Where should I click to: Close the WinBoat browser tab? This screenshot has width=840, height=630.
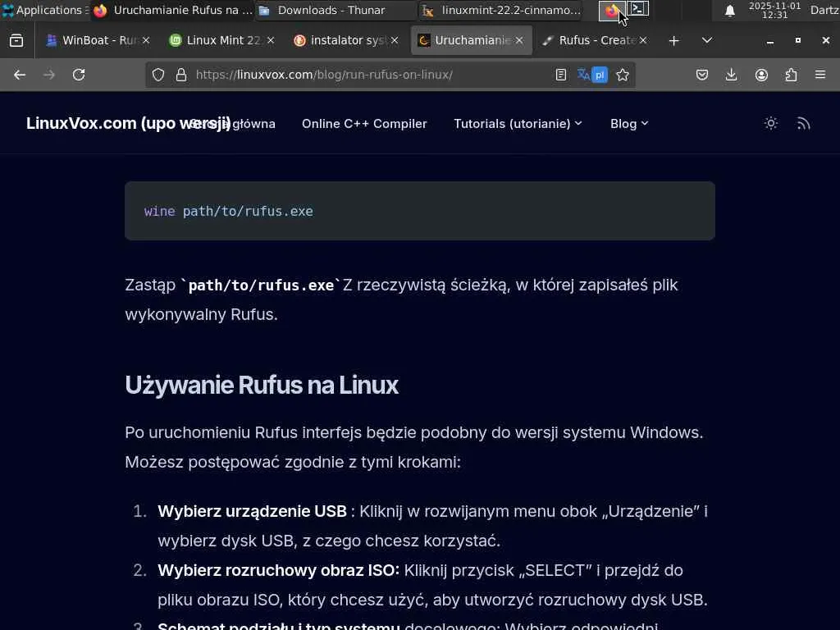click(146, 40)
